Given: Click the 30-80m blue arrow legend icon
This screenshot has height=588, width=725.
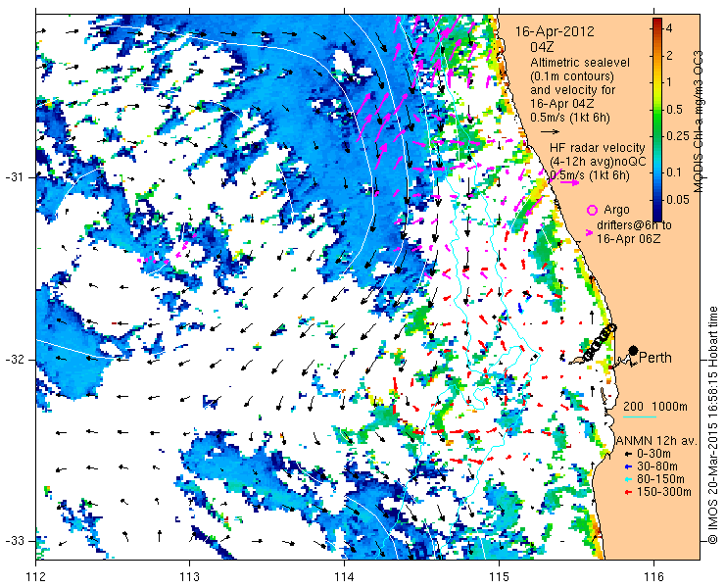Looking at the screenshot, I should (627, 466).
